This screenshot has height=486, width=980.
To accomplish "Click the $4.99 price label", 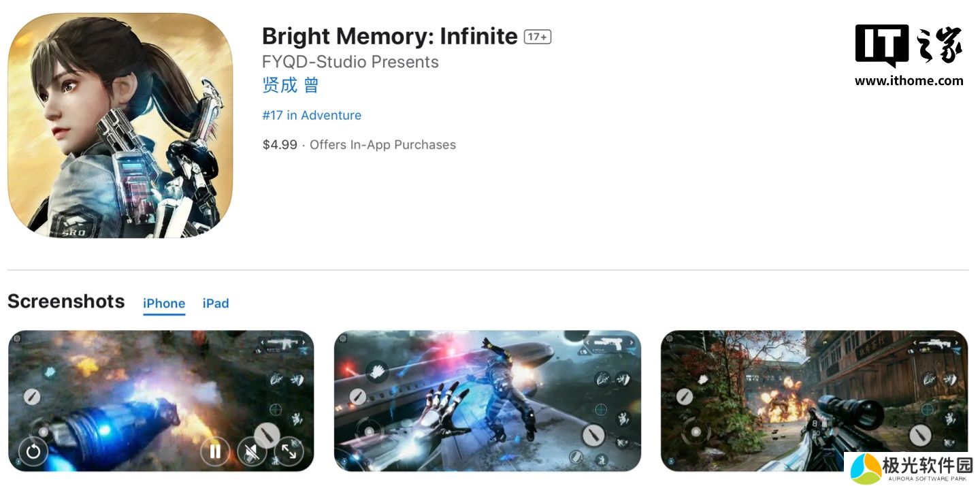I will [x=280, y=144].
